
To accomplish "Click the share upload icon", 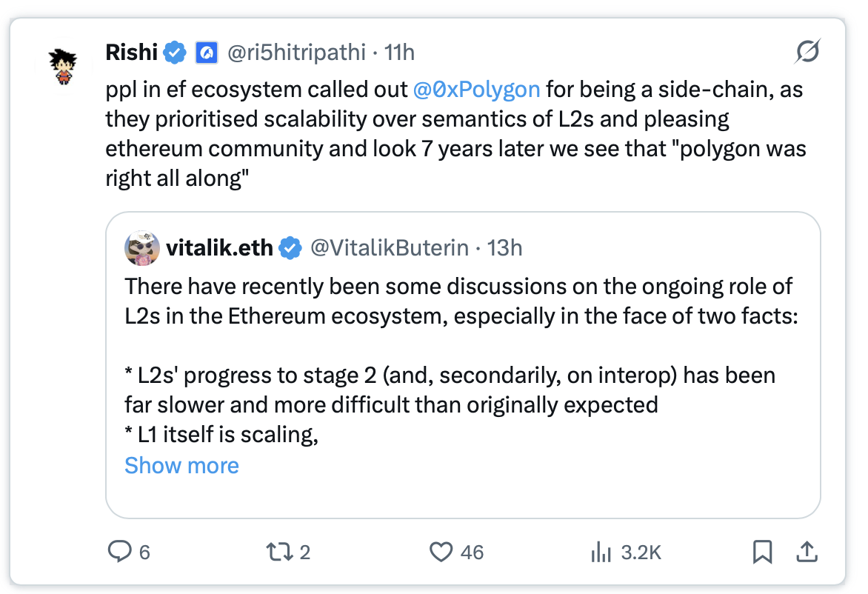I will tap(807, 552).
